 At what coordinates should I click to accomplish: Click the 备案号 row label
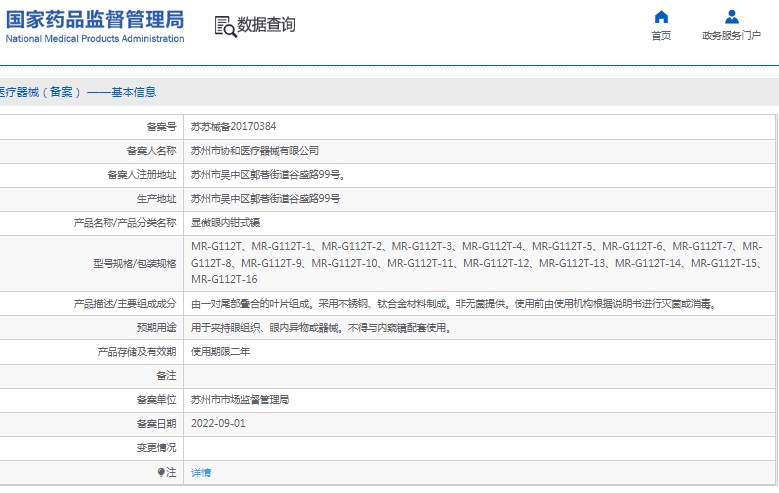[x=161, y=127]
